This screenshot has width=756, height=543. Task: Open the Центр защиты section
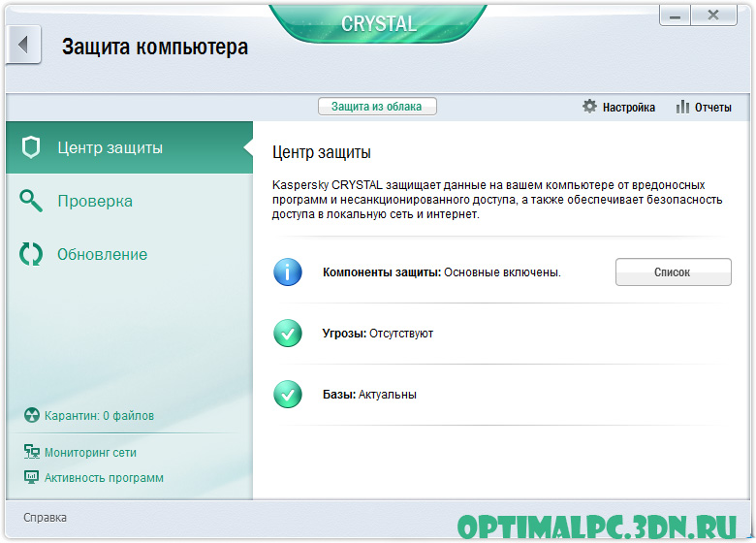coord(129,147)
